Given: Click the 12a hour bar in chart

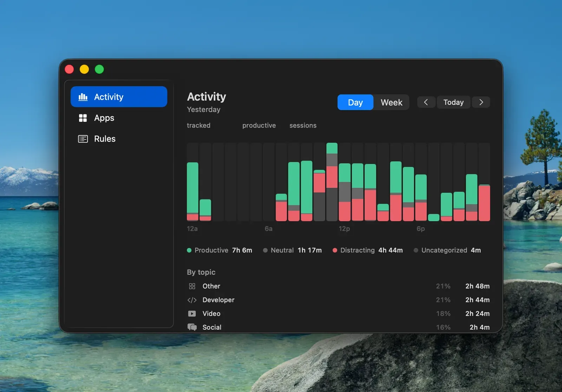Looking at the screenshot, I should click(x=192, y=191).
